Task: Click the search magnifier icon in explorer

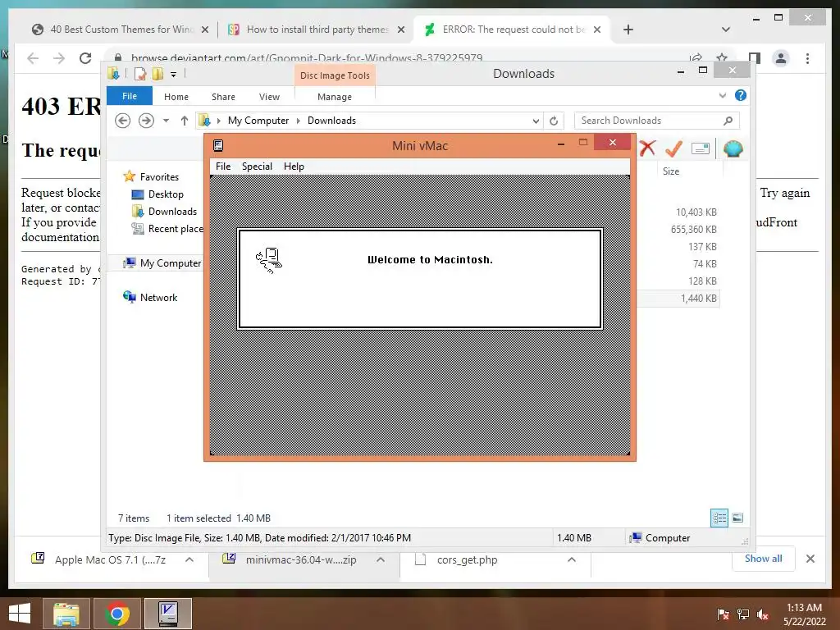Action: (728, 121)
